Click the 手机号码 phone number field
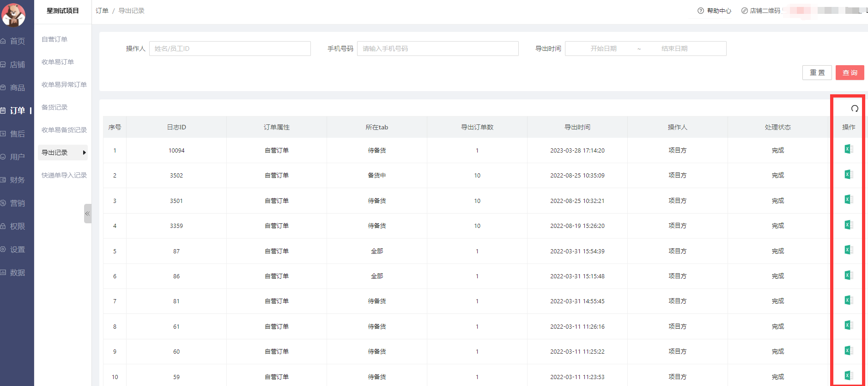Image resolution: width=868 pixels, height=386 pixels. click(437, 49)
